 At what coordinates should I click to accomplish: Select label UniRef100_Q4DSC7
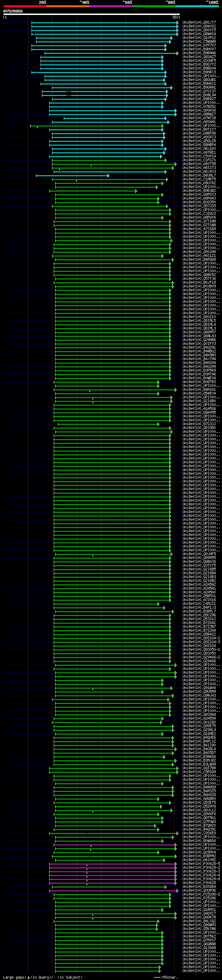coord(199,913)
